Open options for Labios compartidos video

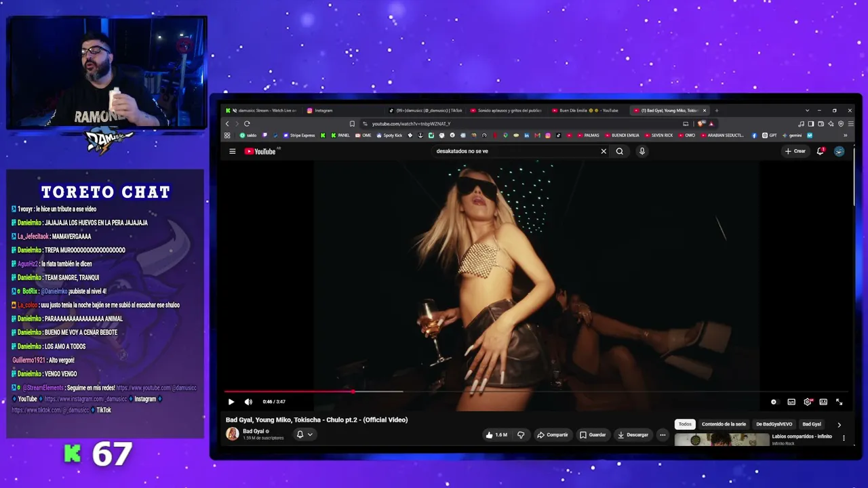point(844,439)
